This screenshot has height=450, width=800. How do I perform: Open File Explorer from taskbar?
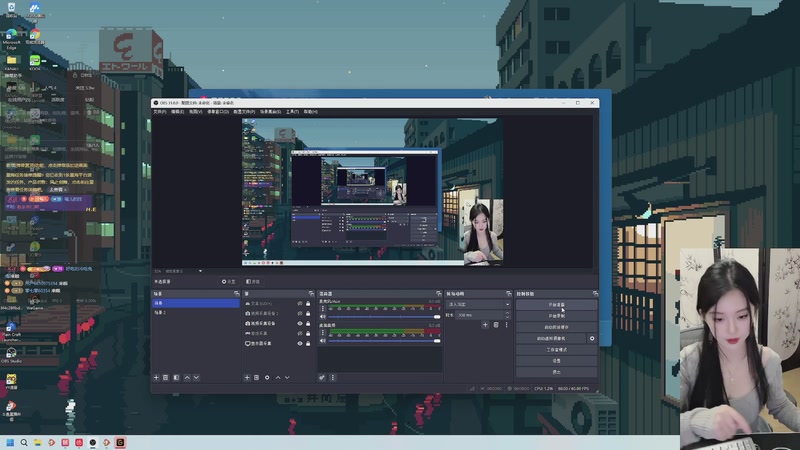click(38, 442)
